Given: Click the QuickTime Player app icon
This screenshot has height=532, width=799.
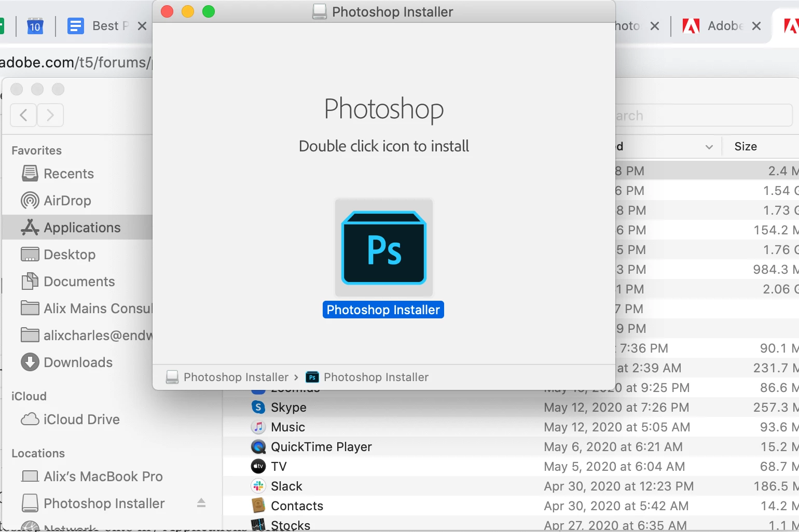Looking at the screenshot, I should click(x=258, y=446).
